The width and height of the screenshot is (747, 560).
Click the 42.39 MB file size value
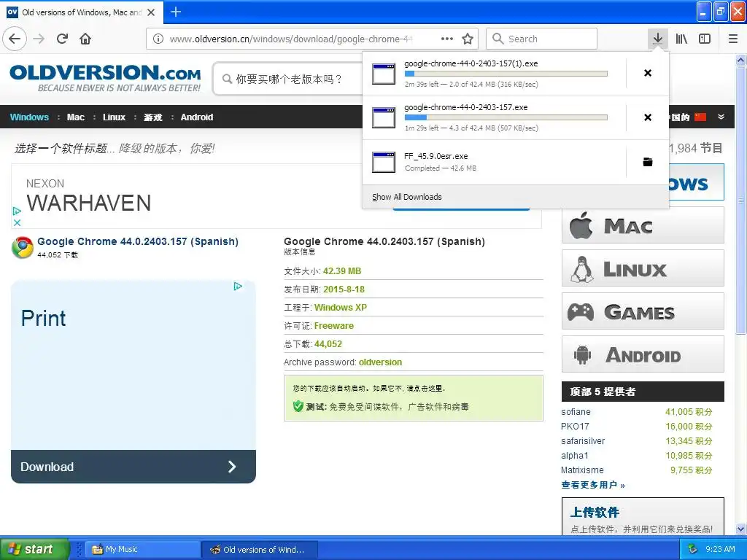pos(342,271)
